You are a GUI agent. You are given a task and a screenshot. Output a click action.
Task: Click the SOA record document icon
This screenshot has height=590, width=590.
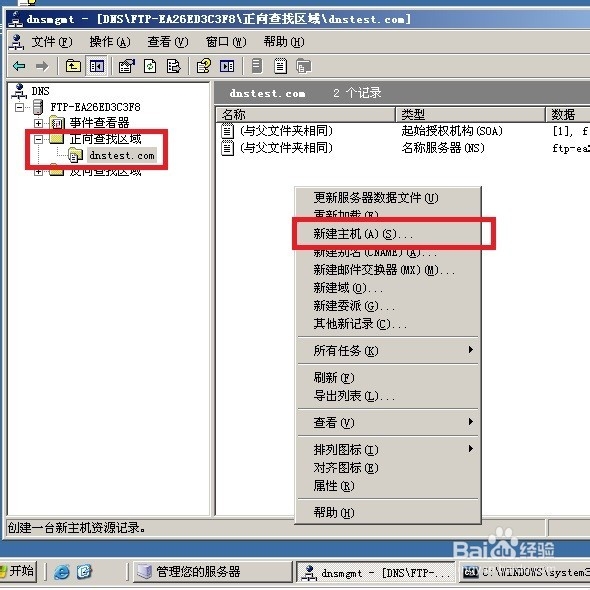(x=227, y=131)
